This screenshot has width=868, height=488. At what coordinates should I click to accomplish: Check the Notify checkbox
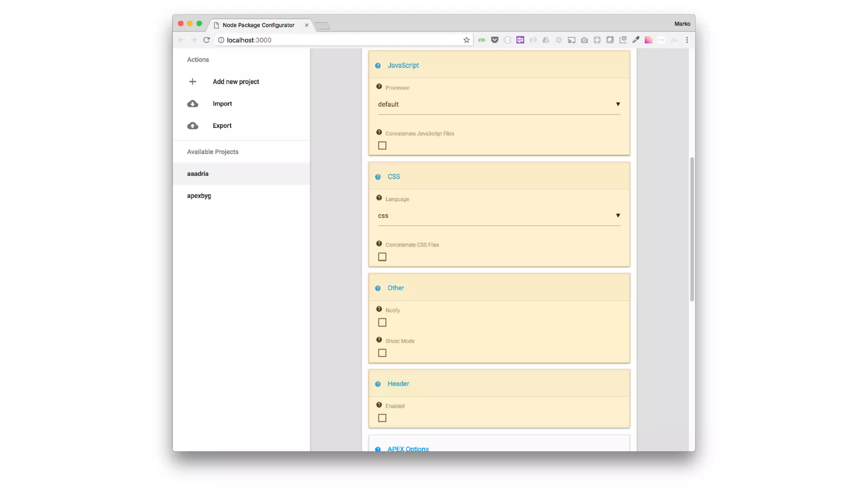[x=382, y=323]
